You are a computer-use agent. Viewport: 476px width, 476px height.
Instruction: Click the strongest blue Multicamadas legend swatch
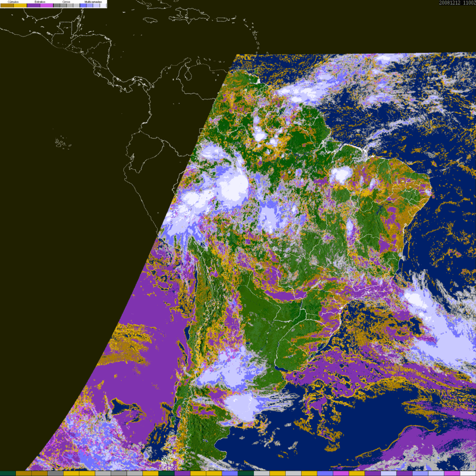[83, 5]
